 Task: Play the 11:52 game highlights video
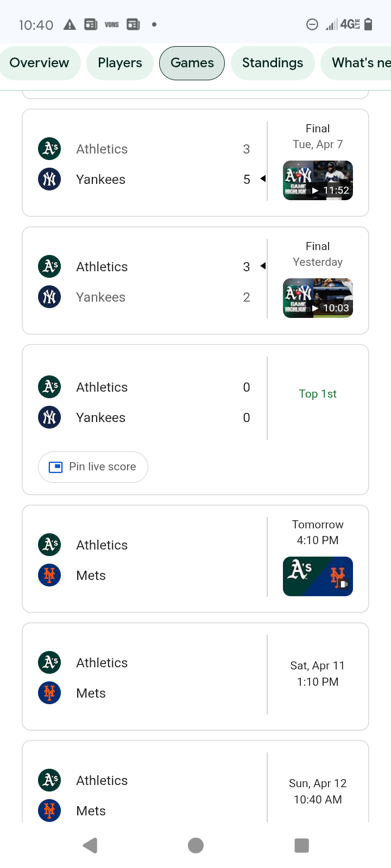318,181
